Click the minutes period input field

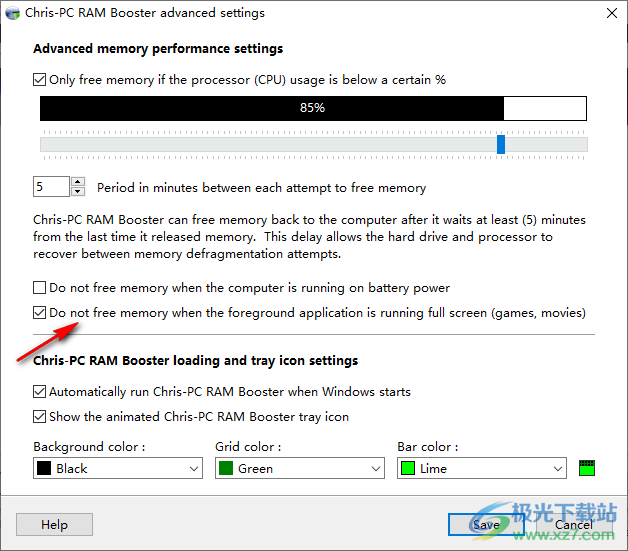click(50, 187)
